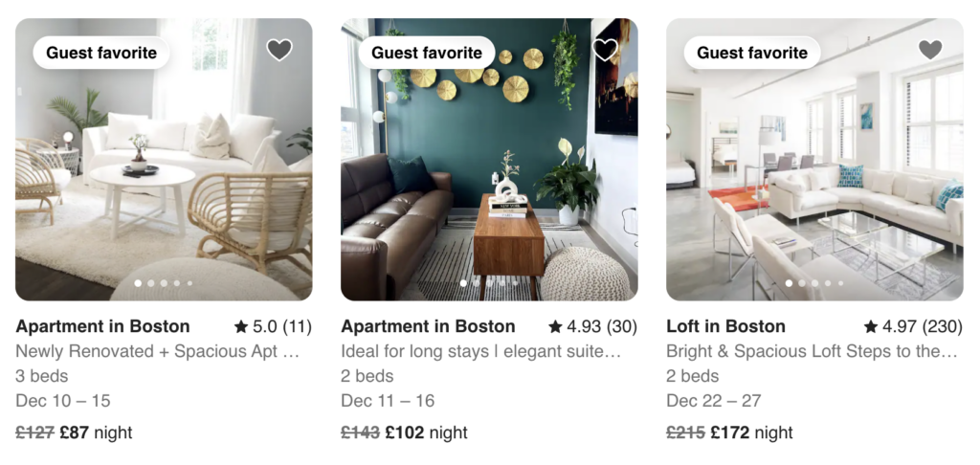Click the 4.93 (30) star rating
Viewport: 980px width, 465px height.
click(592, 326)
